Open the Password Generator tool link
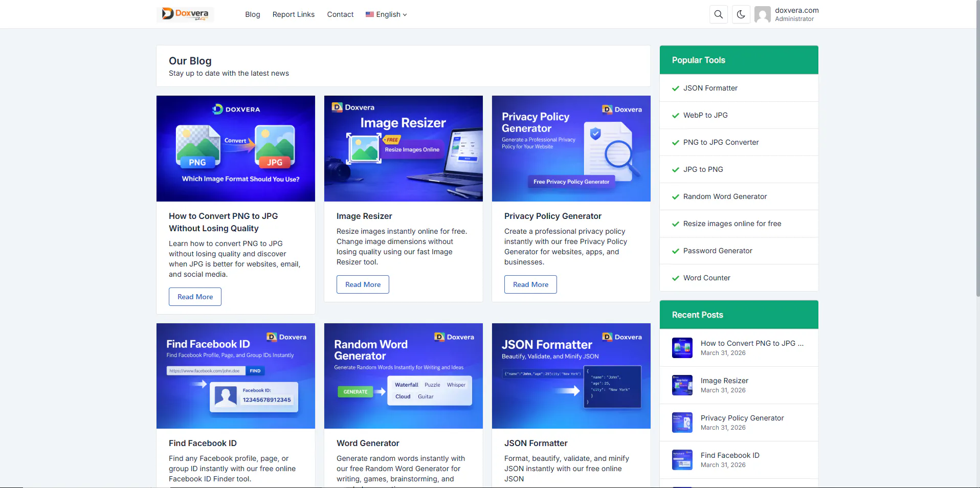Image resolution: width=980 pixels, height=488 pixels. [718, 251]
